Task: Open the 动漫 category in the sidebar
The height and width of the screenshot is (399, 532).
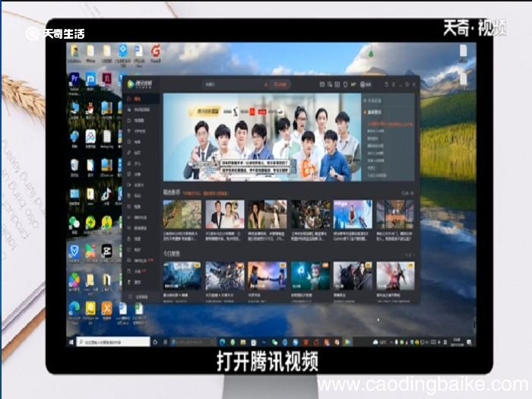Action: coord(136,174)
